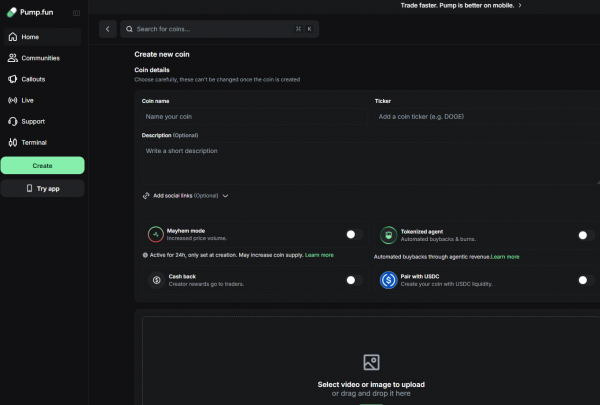600x405 pixels.
Task: Focus the Search for coins field
Action: [x=219, y=29]
